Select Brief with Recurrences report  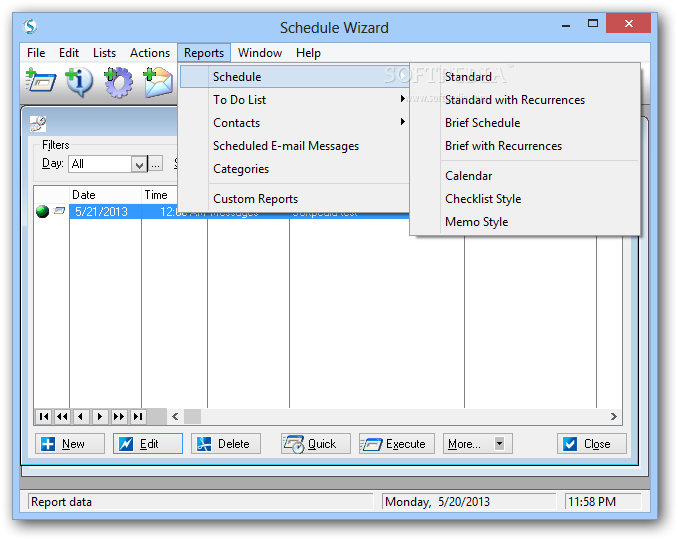pos(525,146)
